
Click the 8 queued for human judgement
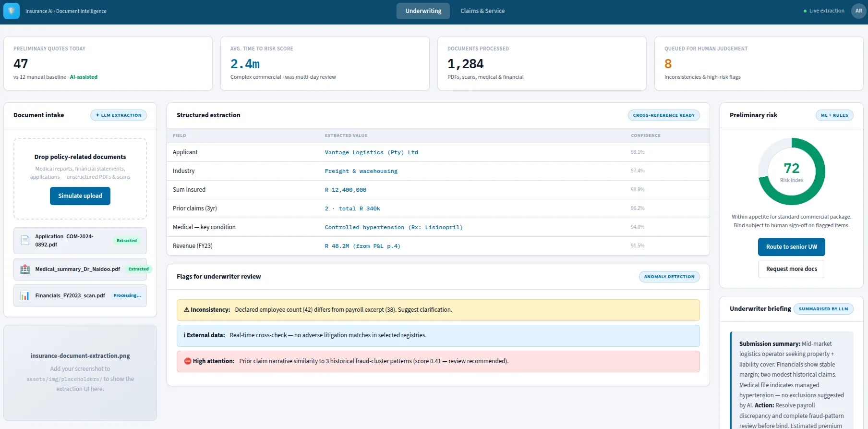[x=668, y=64]
